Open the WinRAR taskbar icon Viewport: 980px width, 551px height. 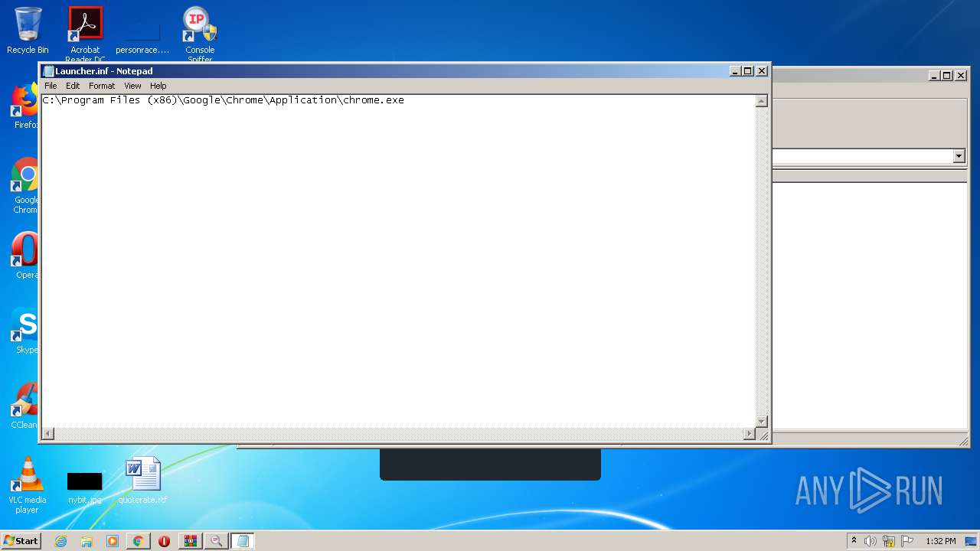pyautogui.click(x=190, y=541)
